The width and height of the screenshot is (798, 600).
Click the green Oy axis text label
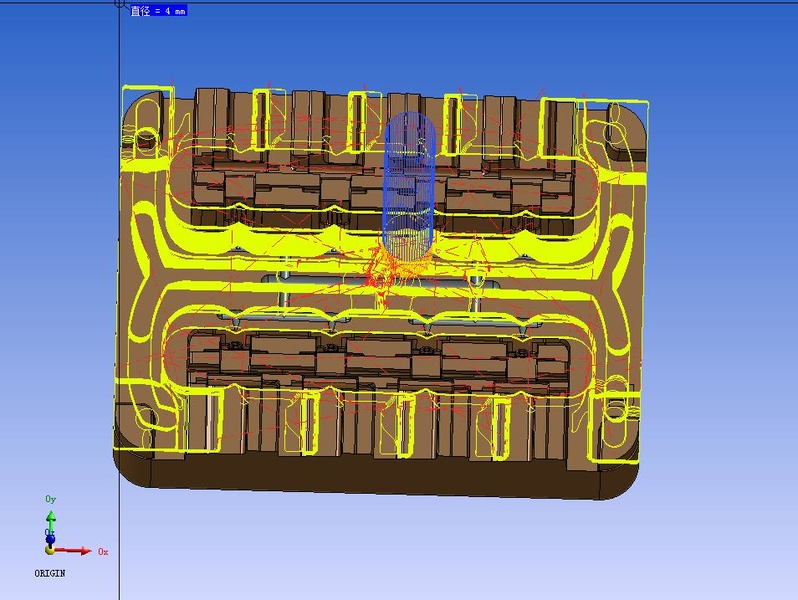[x=51, y=499]
